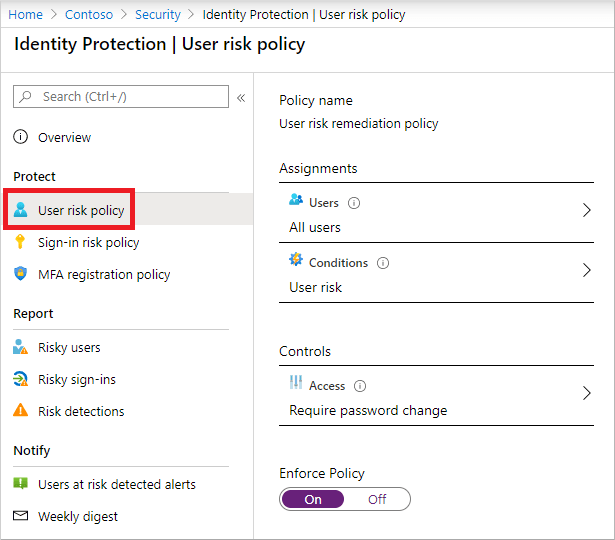Click the MFA registration policy shield icon

(20, 274)
